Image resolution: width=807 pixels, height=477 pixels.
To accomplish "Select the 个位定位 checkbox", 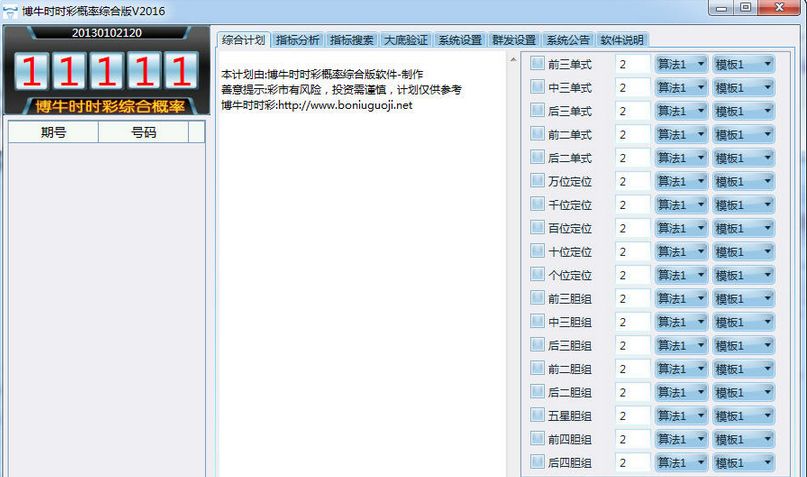I will [537, 274].
